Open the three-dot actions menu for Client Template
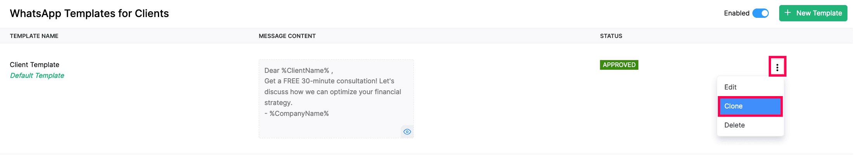 [x=777, y=67]
